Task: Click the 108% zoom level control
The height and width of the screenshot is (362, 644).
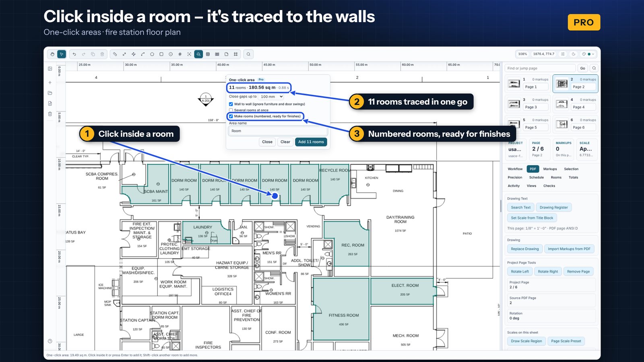Action: (522, 54)
